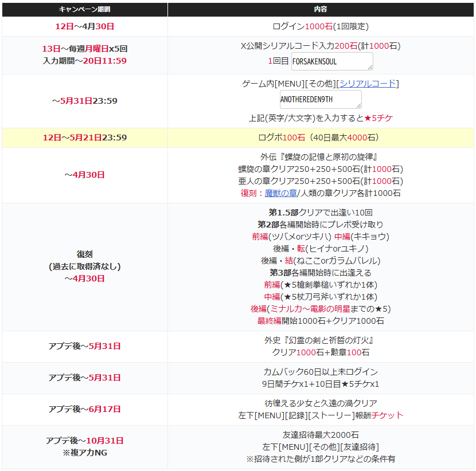476x471 pixels.
Task: Click the カムバック60日以上未ログイン text
Action: 321,372
